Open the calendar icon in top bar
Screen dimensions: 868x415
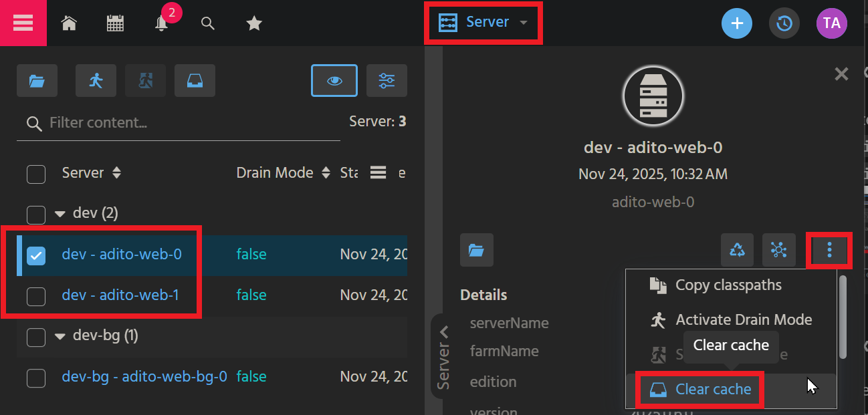[115, 23]
